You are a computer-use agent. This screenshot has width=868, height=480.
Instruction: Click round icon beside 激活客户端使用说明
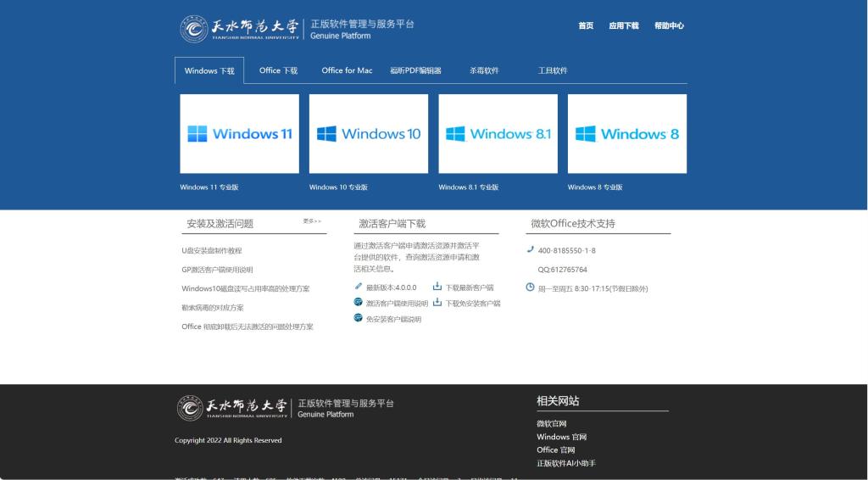coord(359,302)
